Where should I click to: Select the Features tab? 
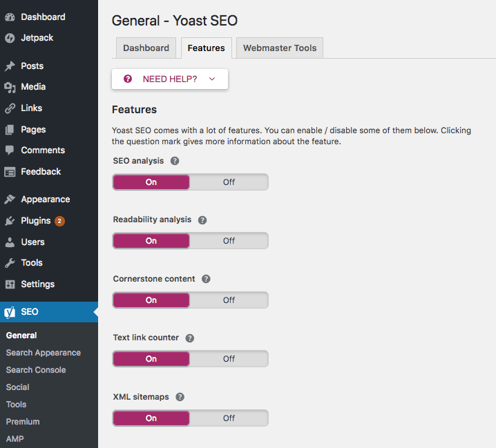point(207,48)
